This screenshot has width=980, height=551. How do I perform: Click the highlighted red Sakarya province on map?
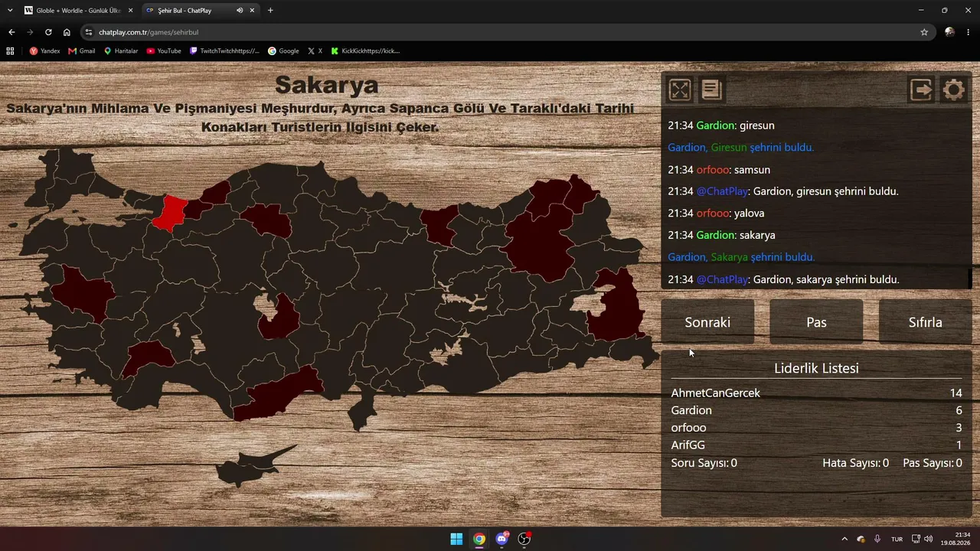tap(170, 212)
